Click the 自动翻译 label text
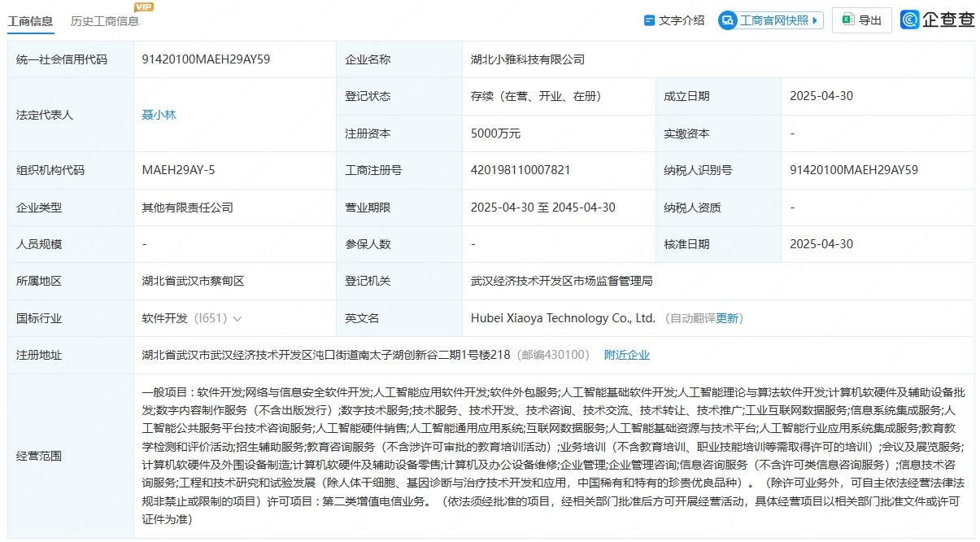The width and height of the screenshot is (980, 542). (x=692, y=319)
